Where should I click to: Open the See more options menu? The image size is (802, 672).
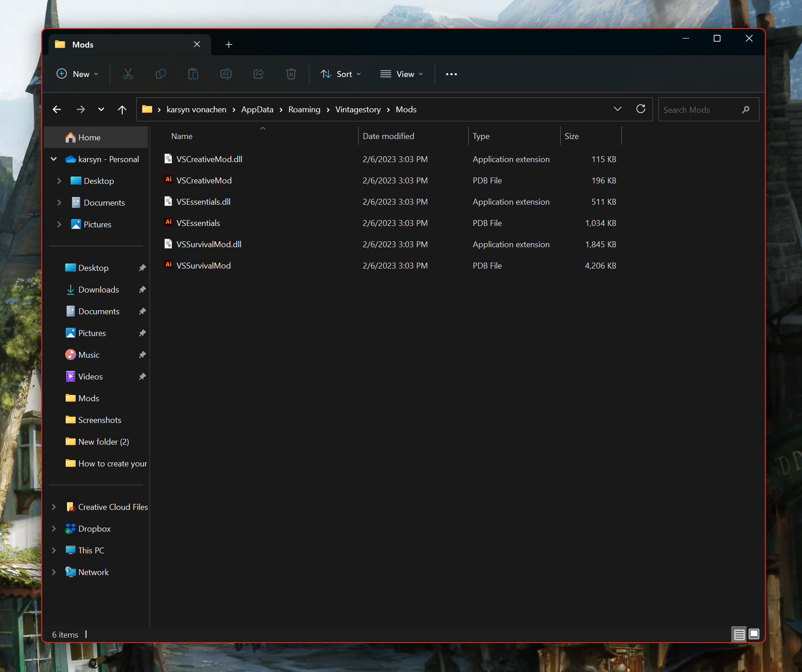pos(451,74)
